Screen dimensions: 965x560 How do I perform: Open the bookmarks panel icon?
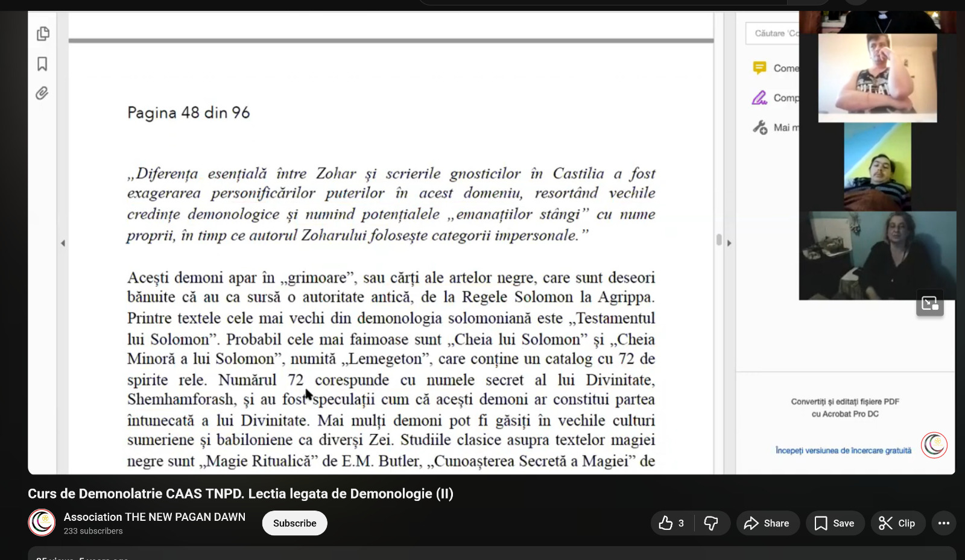42,64
